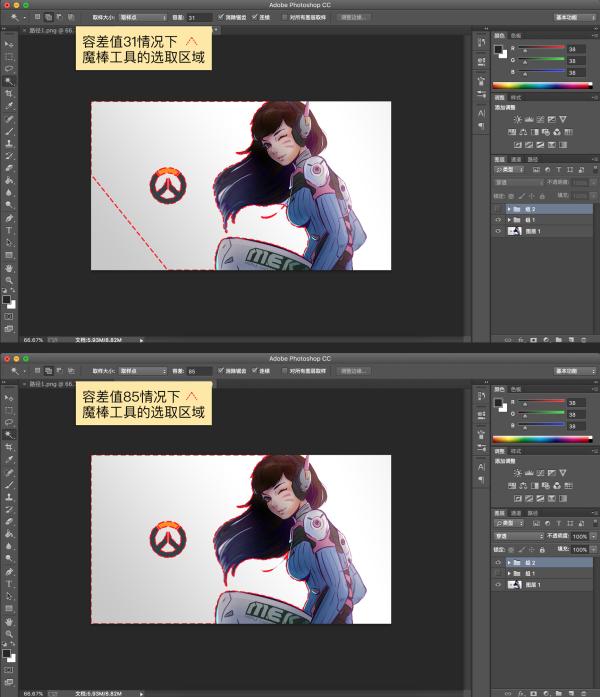
Task: Toggle 连续 checkbox in lower window
Action: point(255,370)
